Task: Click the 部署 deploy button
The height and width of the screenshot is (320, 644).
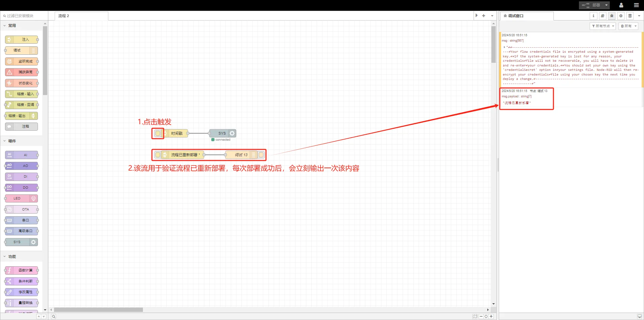Action: coord(592,5)
